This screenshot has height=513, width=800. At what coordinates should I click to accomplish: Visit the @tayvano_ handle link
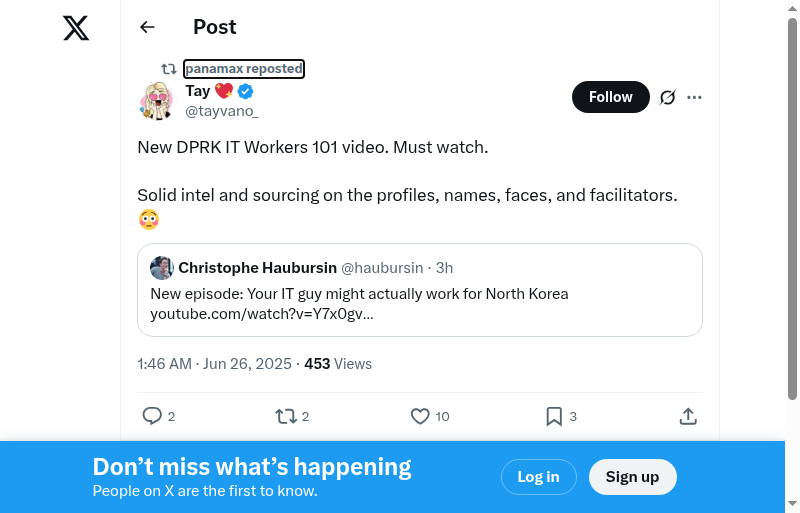point(222,111)
